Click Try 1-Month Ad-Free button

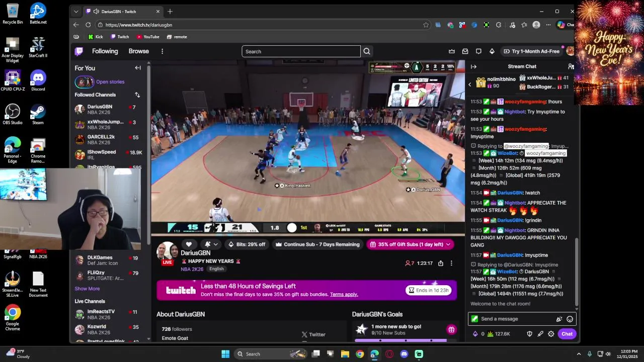point(531,51)
